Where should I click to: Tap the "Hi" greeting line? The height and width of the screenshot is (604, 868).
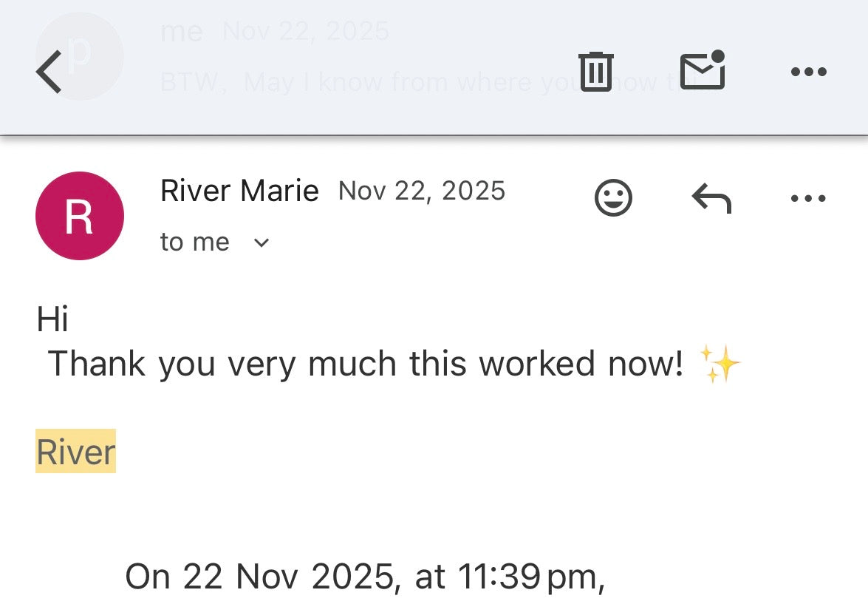(52, 320)
